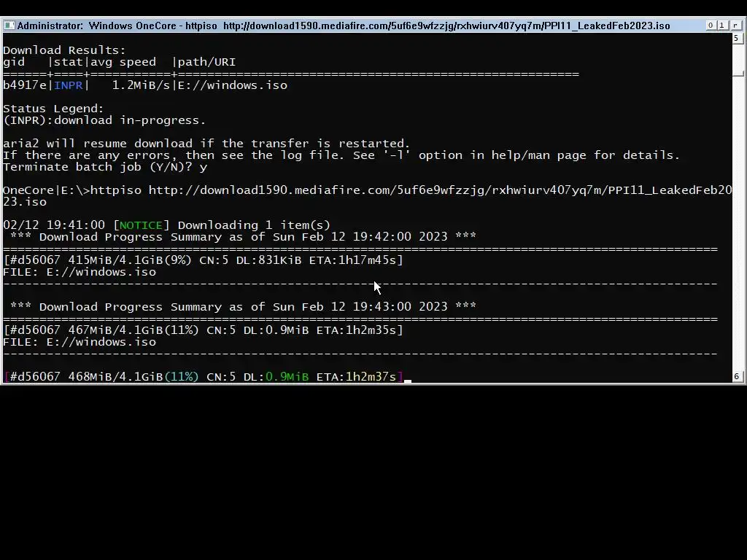This screenshot has width=747, height=560.
Task: Click 'Terminate batch job (Y/N)? y' line
Action: click(105, 167)
